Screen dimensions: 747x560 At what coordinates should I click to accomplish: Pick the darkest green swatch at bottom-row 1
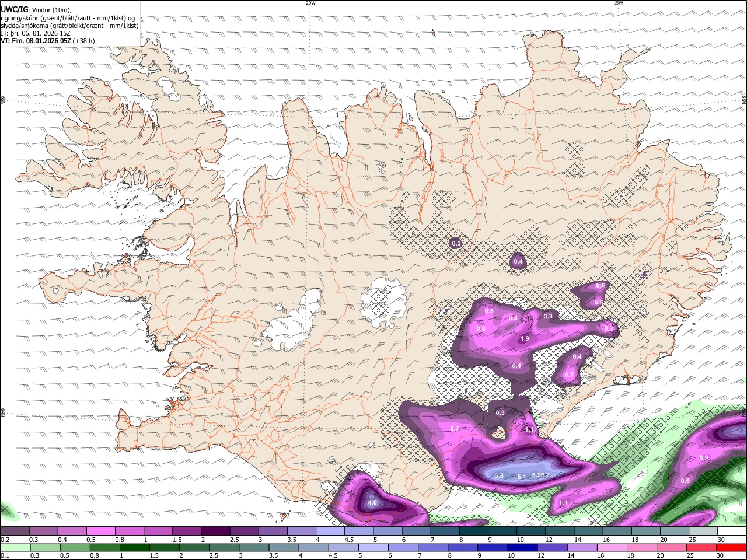pyautogui.click(x=134, y=547)
